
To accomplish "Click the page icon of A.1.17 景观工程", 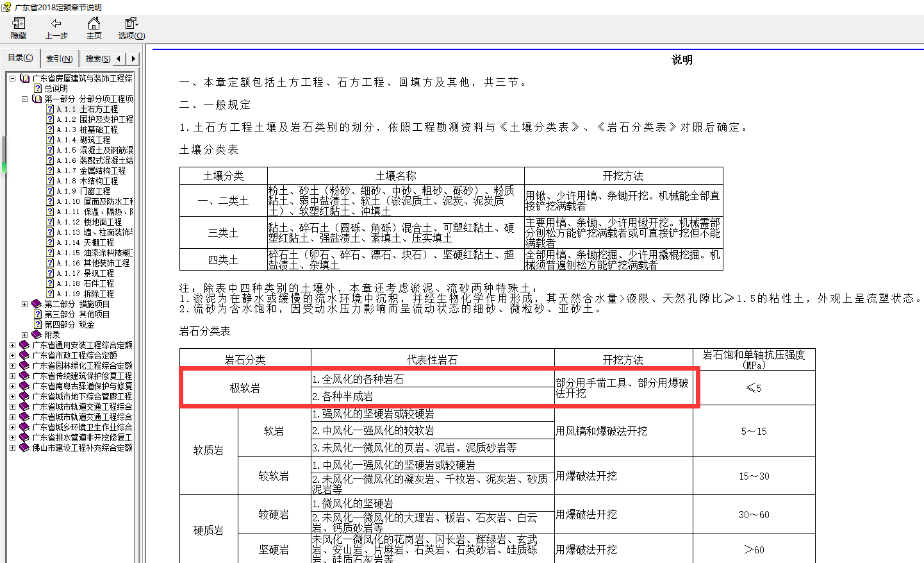I will tap(50, 273).
